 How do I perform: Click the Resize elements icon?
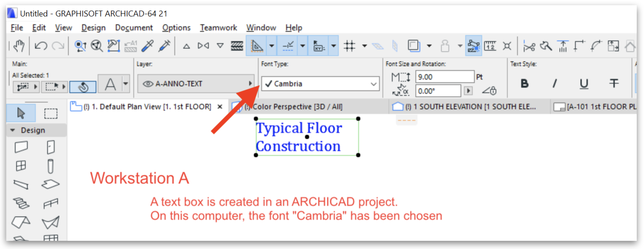point(613,46)
